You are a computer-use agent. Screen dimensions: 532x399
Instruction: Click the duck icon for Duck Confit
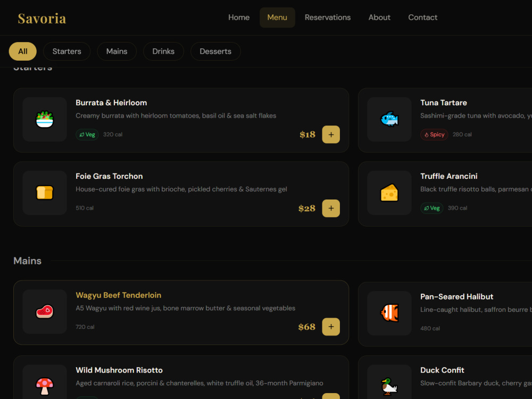pos(389,386)
